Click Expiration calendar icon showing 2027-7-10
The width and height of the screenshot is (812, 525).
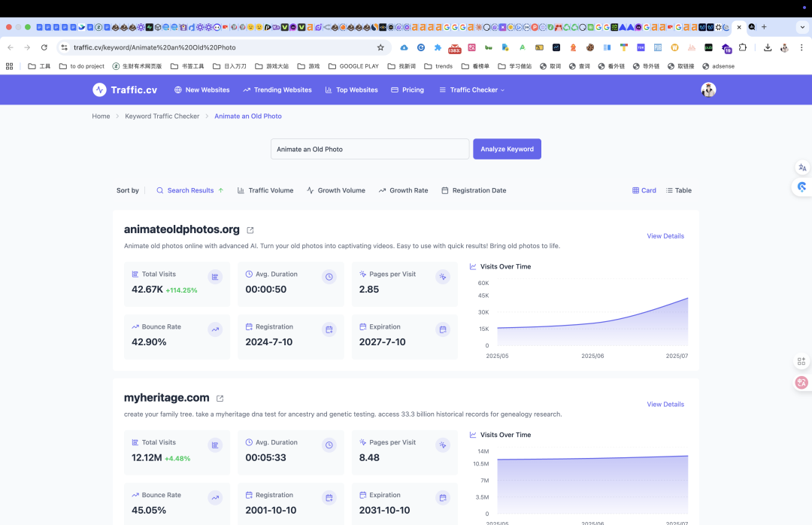443,329
